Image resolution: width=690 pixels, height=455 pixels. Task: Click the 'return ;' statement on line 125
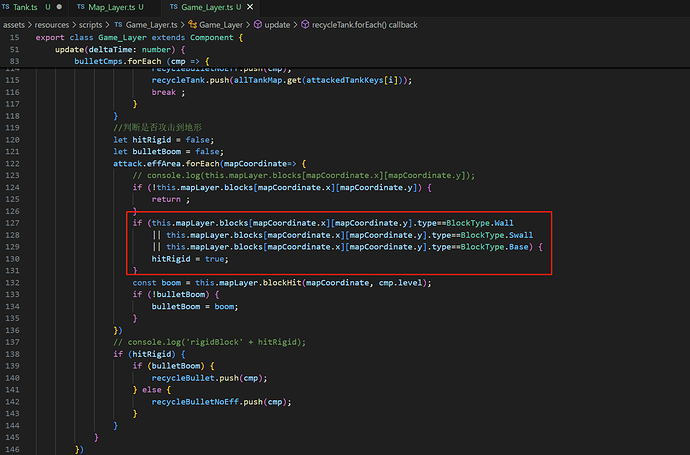coord(171,199)
